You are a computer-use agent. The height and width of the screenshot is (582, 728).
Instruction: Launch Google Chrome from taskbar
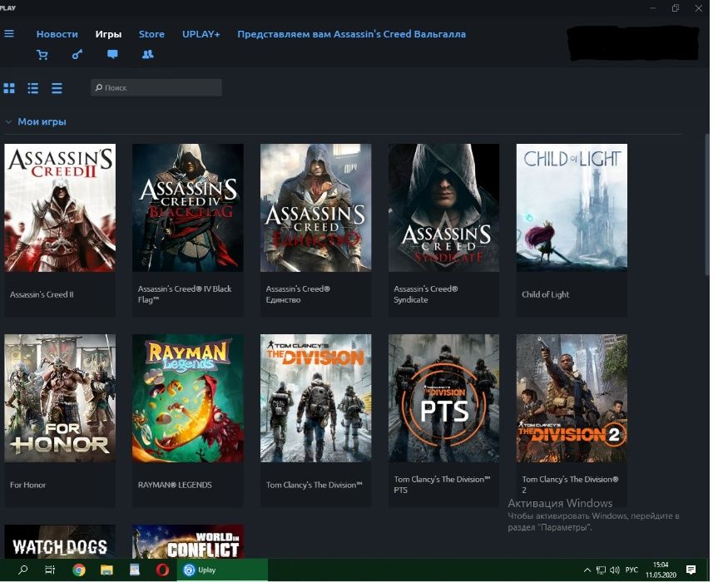click(x=79, y=570)
